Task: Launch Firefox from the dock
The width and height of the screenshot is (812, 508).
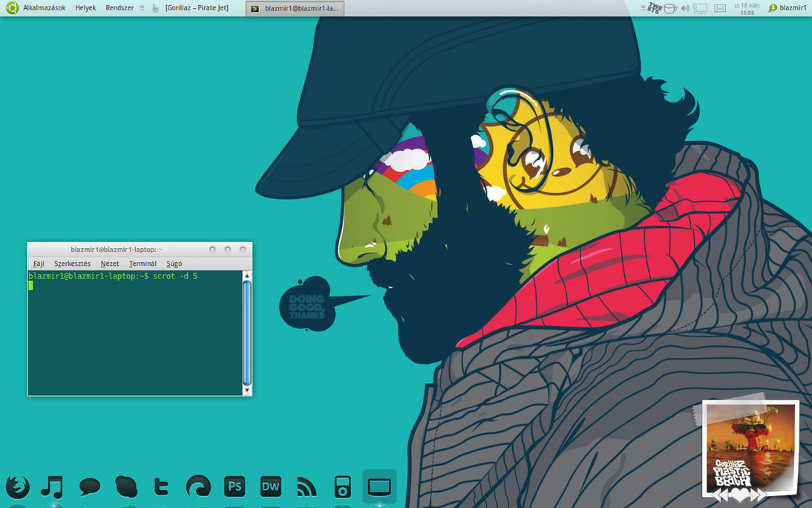Action: pos(18,486)
